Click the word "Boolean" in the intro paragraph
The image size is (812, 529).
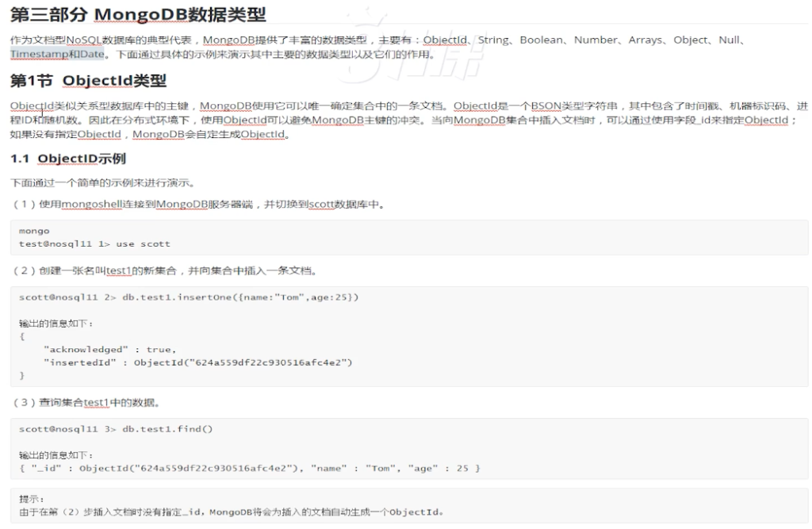tap(541, 40)
